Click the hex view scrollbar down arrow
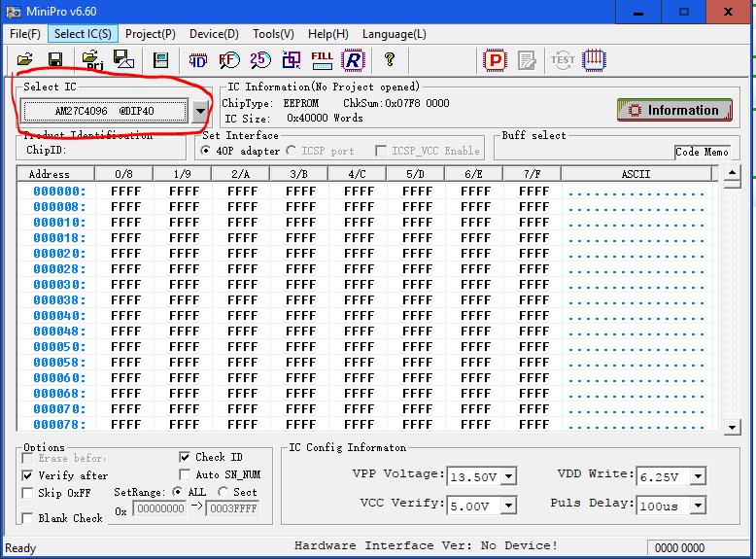This screenshot has width=756, height=559. (x=733, y=427)
